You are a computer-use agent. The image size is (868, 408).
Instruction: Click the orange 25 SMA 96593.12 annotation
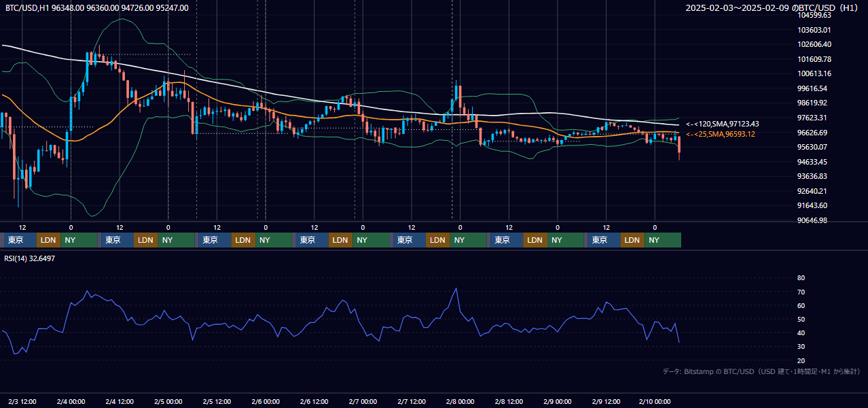[720, 134]
